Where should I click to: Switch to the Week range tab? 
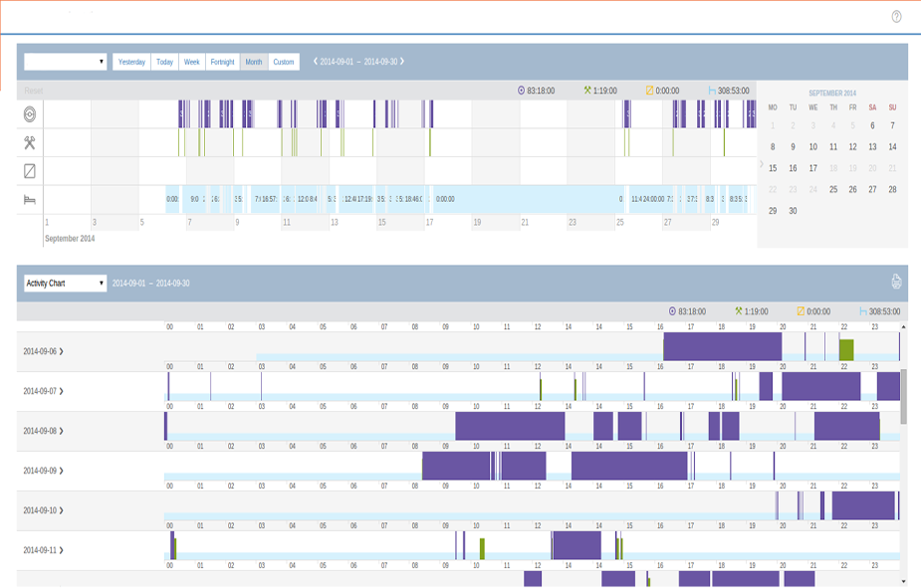click(192, 62)
